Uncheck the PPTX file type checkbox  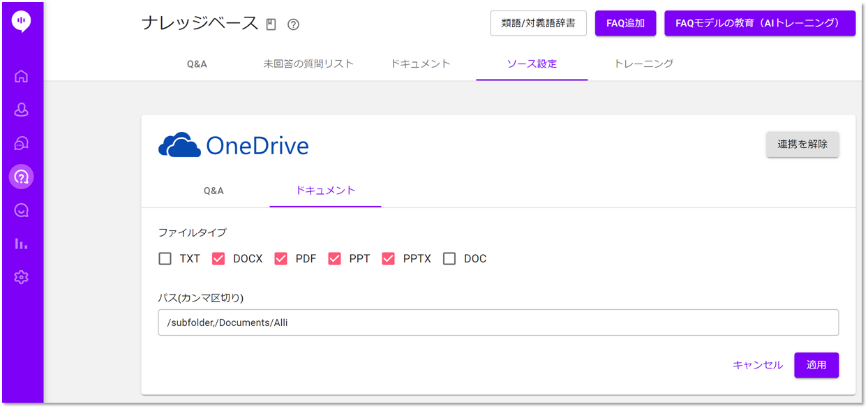tap(389, 259)
